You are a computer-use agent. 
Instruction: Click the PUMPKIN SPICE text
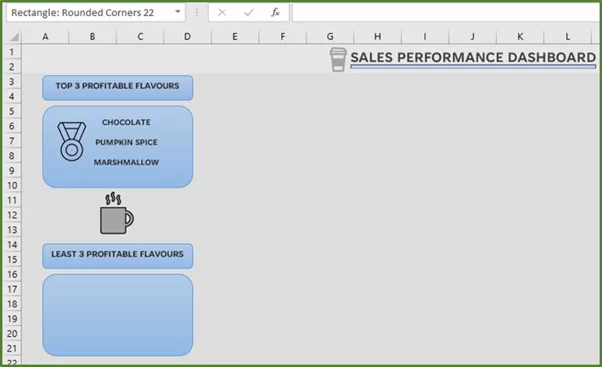click(126, 142)
